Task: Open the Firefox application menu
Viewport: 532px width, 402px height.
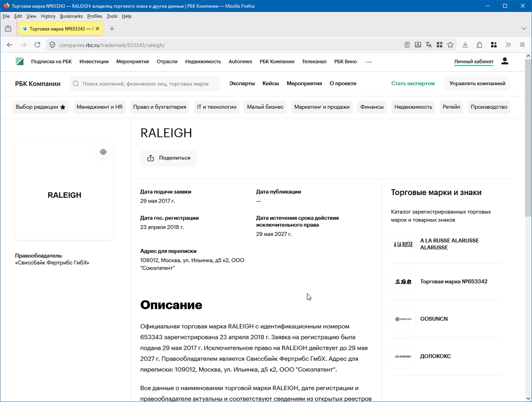Action: pos(522,45)
